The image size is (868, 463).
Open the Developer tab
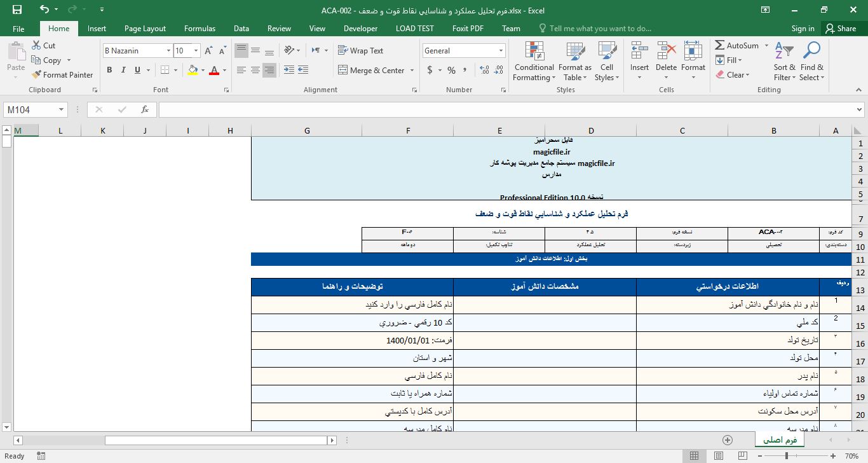coord(360,28)
